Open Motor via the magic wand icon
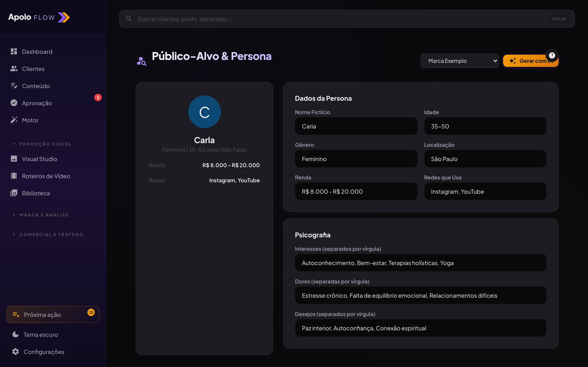This screenshot has width=588, height=367. [14, 120]
